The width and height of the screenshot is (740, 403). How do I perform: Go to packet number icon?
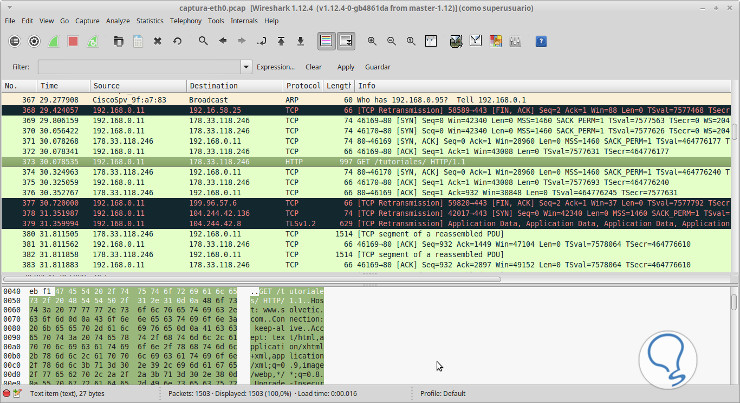coord(261,42)
